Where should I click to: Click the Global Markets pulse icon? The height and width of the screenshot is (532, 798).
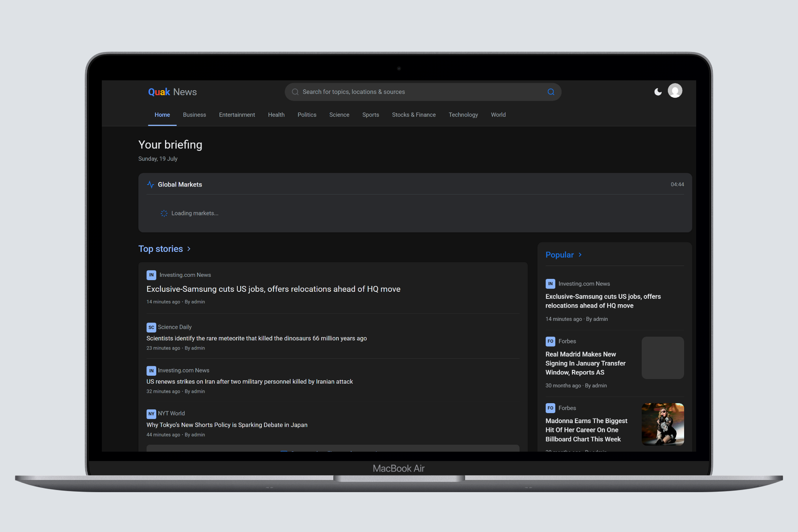point(150,185)
